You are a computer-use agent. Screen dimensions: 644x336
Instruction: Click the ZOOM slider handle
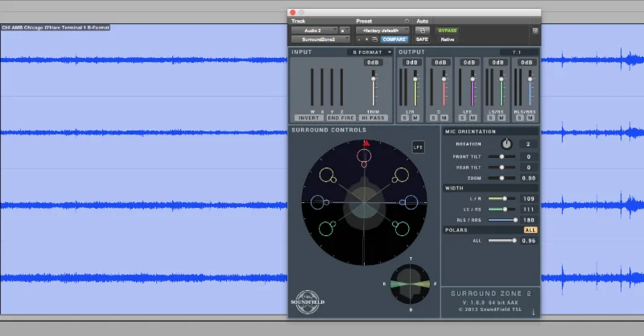coord(502,178)
